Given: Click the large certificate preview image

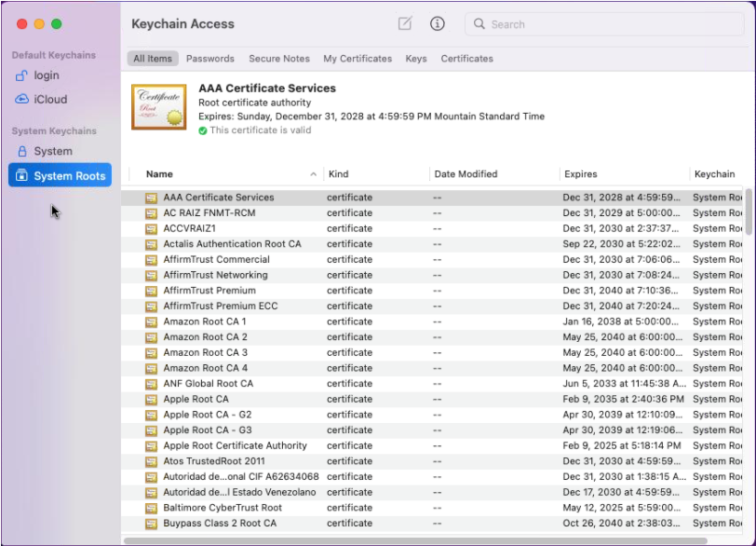Looking at the screenshot, I should (159, 107).
